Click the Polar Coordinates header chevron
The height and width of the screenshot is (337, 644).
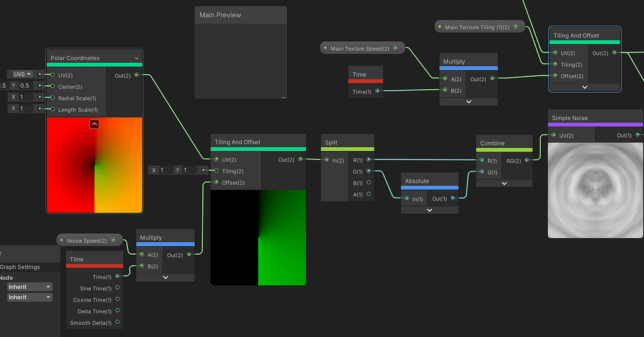137,59
